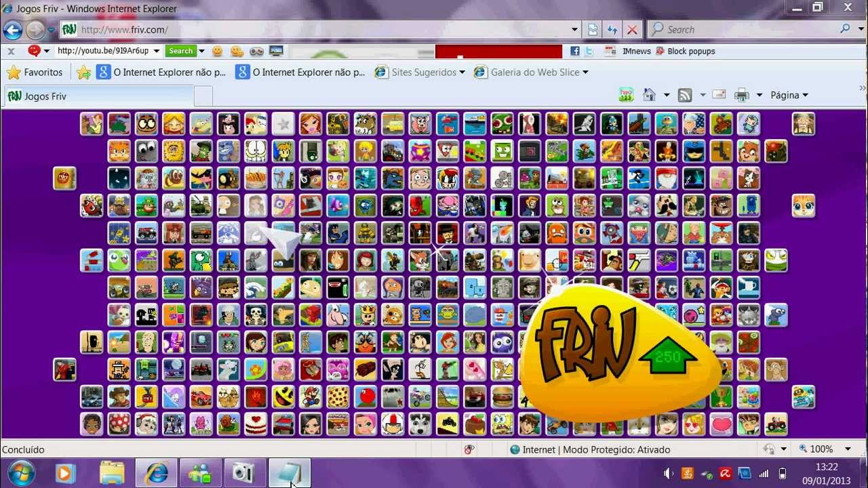
Task: Click 100% zoom level button
Action: (x=816, y=449)
